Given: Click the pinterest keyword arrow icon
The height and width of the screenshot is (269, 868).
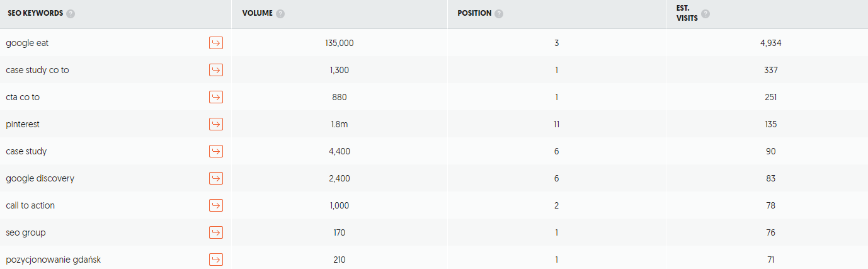Looking at the screenshot, I should [x=216, y=124].
